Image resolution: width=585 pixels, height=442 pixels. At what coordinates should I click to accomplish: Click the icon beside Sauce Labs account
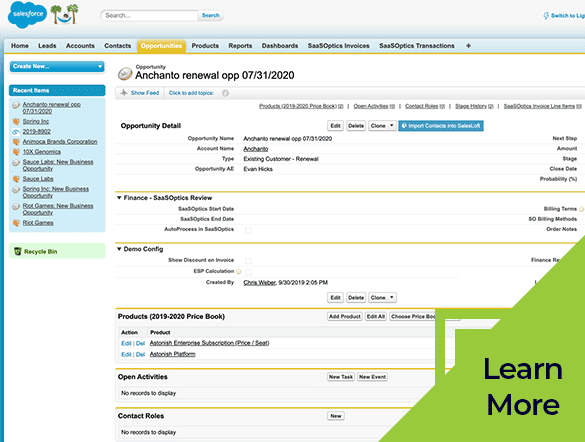[16, 179]
